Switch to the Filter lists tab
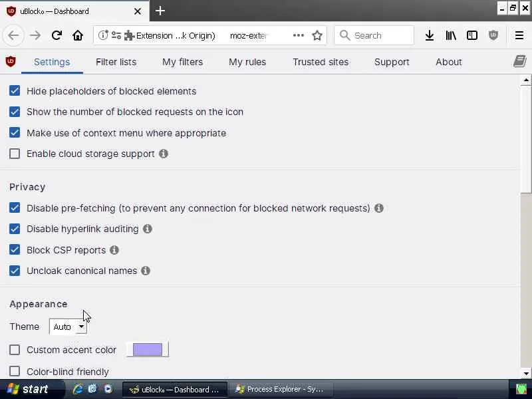The width and height of the screenshot is (532, 399). (x=116, y=62)
